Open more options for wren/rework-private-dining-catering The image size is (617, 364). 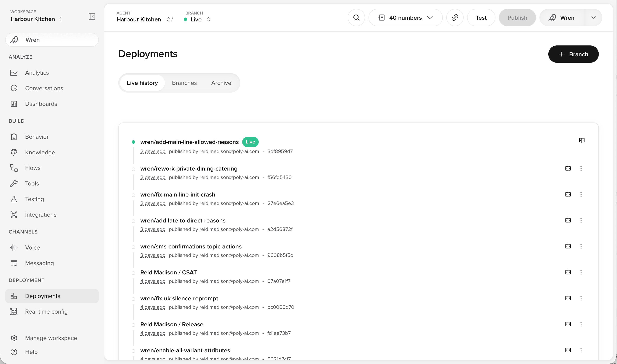click(x=581, y=168)
